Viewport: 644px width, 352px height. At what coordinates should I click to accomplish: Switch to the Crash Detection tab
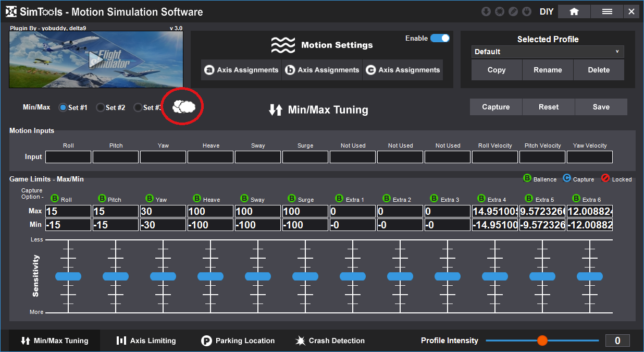coord(330,341)
